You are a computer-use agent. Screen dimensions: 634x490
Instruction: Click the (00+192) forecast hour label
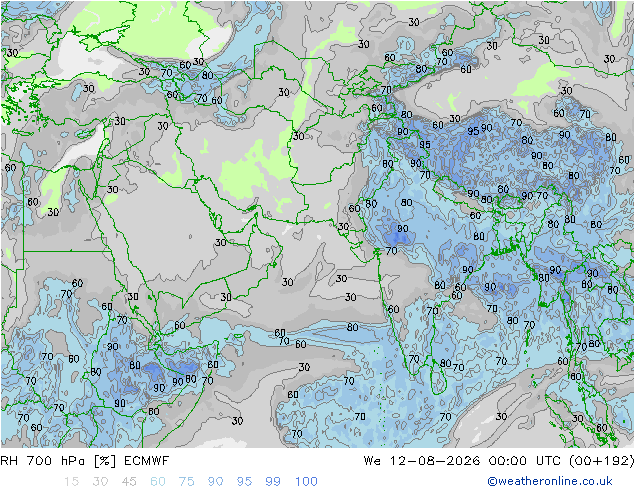click(601, 461)
